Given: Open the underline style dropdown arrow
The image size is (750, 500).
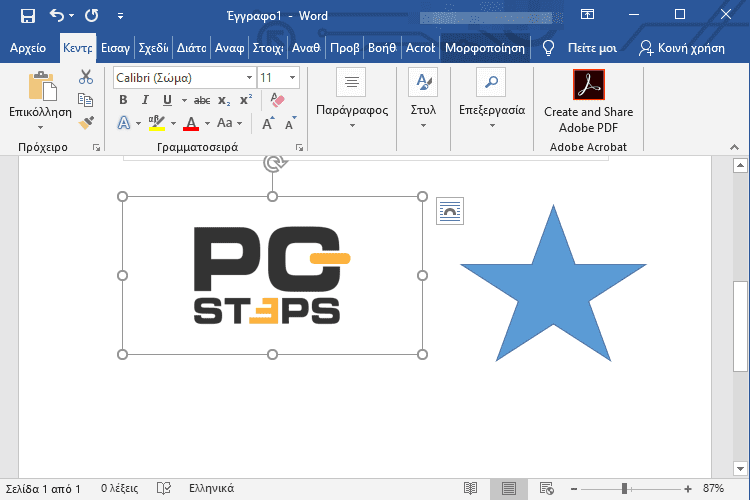Looking at the screenshot, I should pos(184,100).
